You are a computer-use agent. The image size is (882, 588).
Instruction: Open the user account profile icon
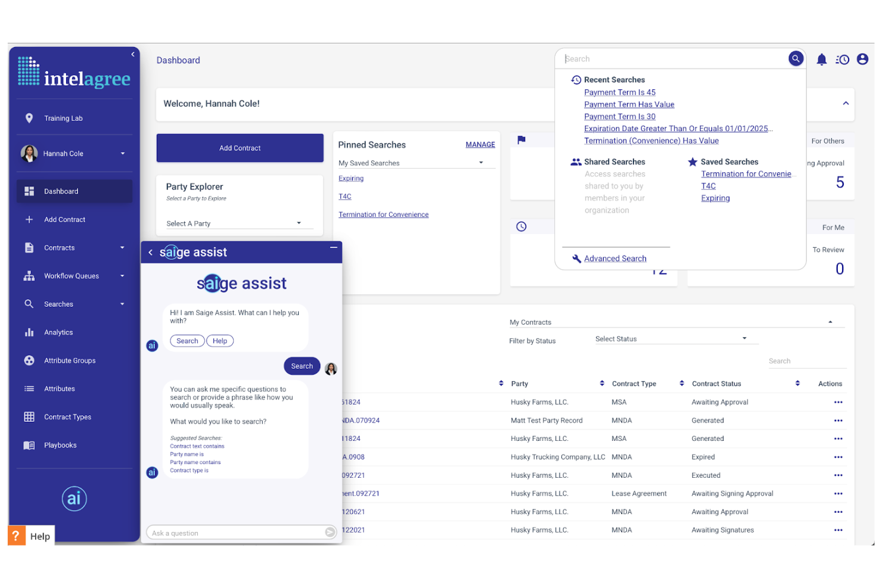click(x=862, y=59)
